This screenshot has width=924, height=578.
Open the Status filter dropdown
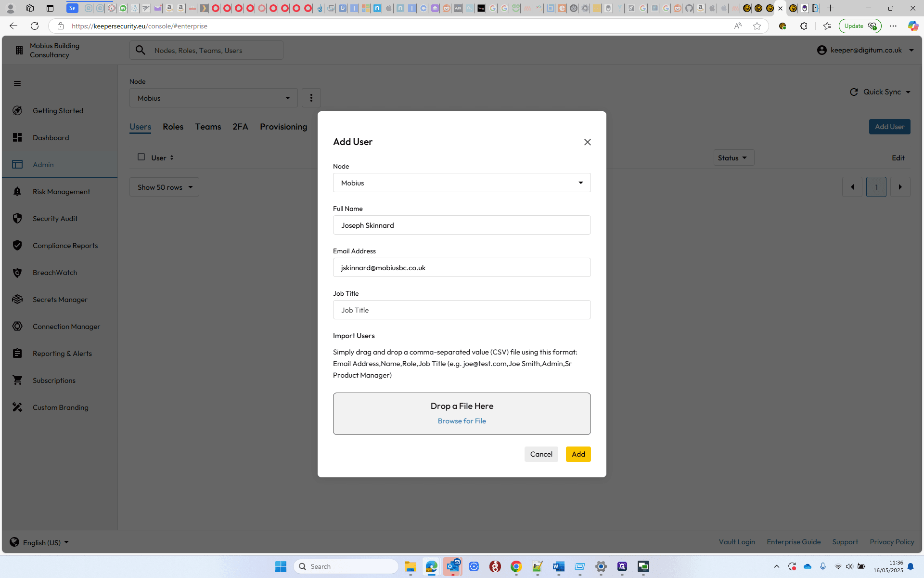pyautogui.click(x=733, y=158)
